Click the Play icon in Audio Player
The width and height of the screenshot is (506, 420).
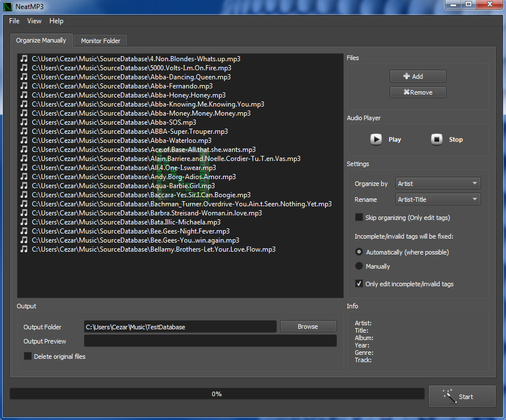click(376, 139)
